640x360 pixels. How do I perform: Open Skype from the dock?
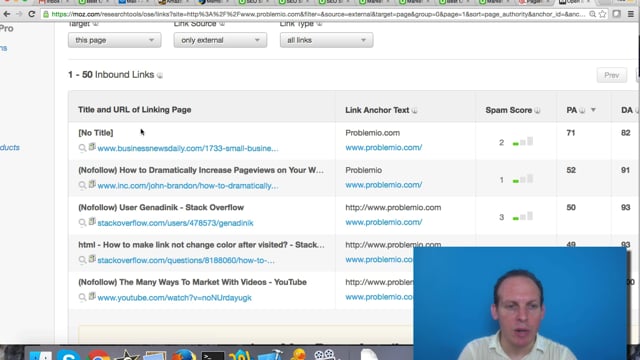[x=68, y=355]
